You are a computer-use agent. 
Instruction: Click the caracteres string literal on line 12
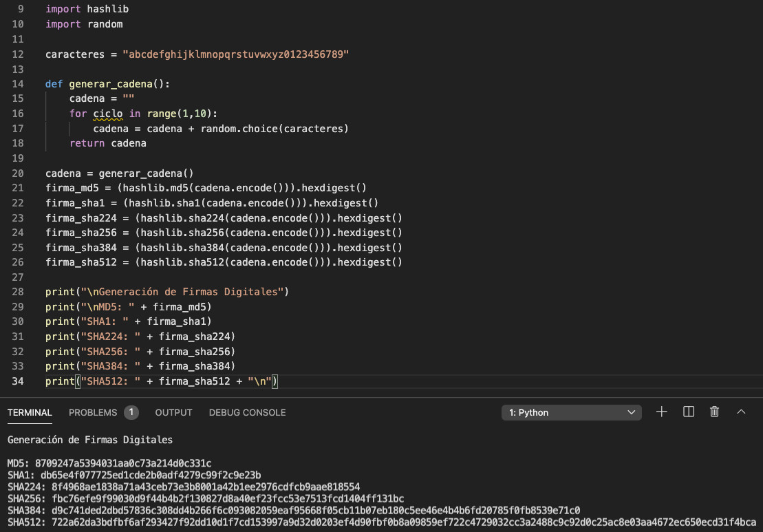pyautogui.click(x=235, y=54)
